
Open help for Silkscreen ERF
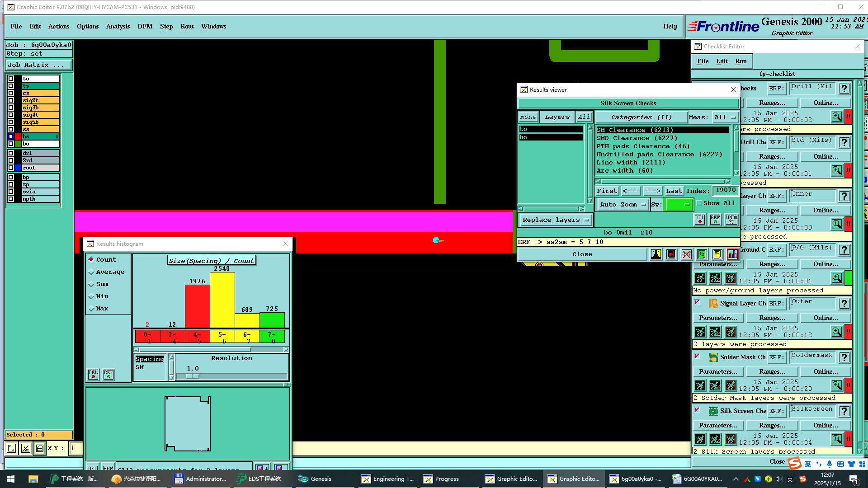[844, 411]
